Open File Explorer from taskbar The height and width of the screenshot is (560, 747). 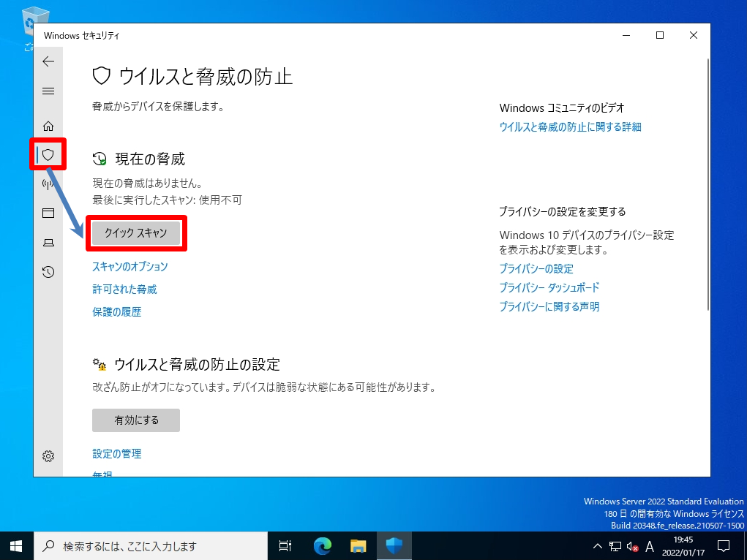point(358,545)
